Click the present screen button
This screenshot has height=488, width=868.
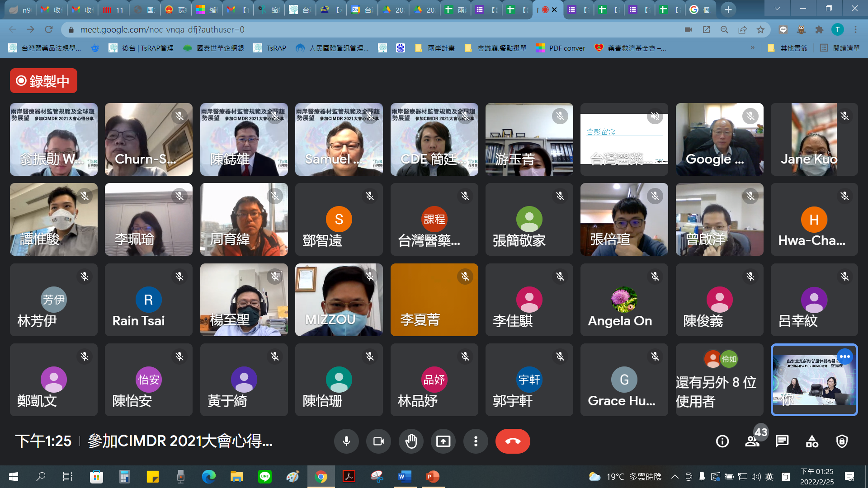coord(443,441)
